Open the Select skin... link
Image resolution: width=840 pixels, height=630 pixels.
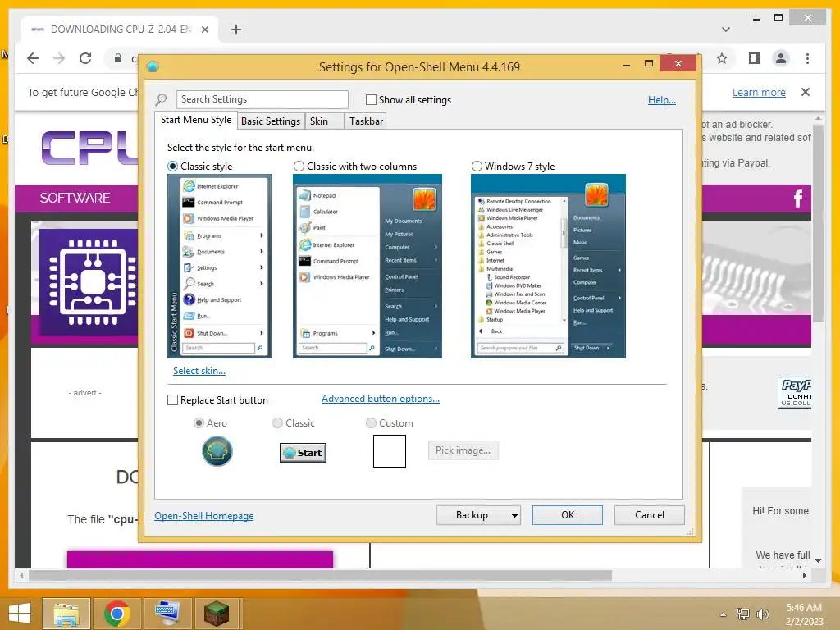pos(199,371)
